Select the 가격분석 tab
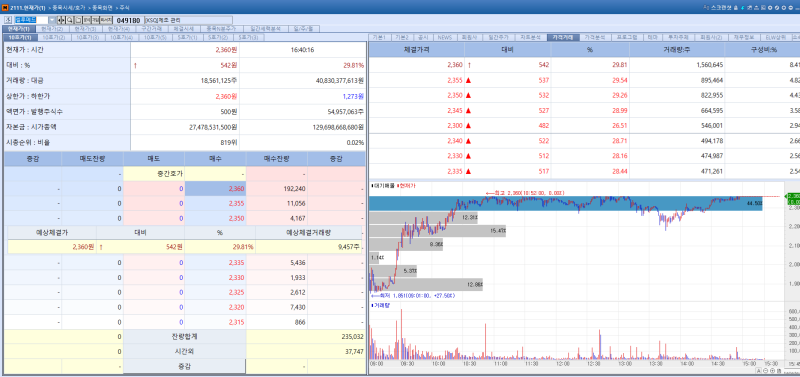 [594, 37]
